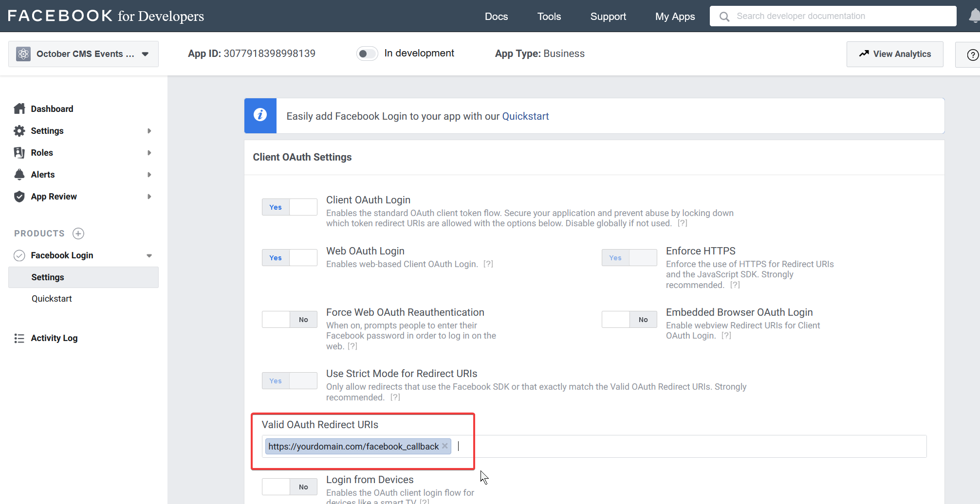Toggle Web OAuth Login switch
The width and height of the screenshot is (980, 504).
(x=290, y=257)
